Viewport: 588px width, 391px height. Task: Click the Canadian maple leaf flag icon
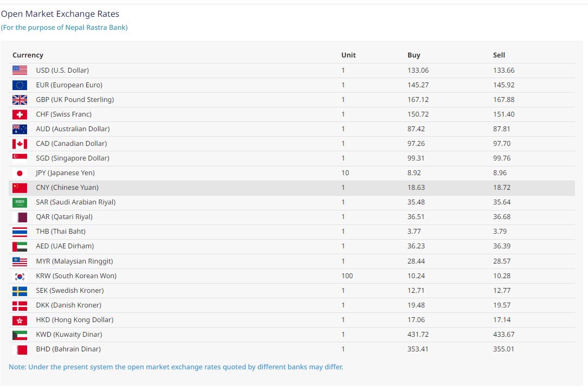point(20,144)
